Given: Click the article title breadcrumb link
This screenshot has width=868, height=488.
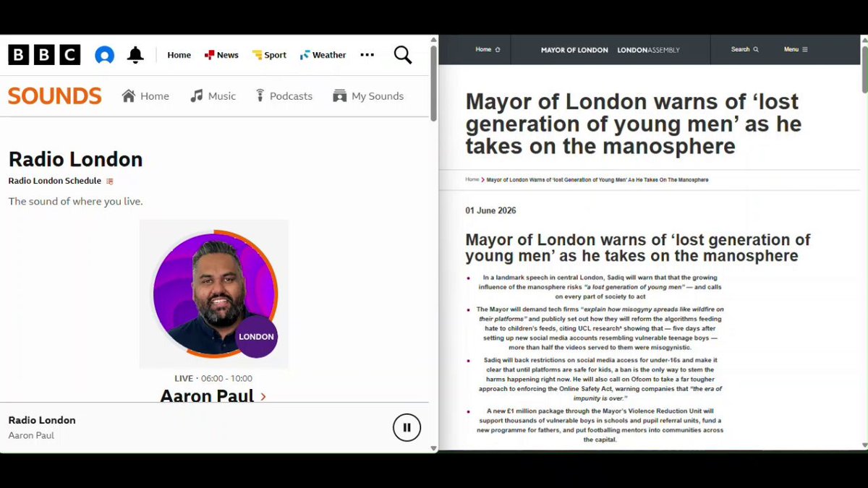Looking at the screenshot, I should click(x=597, y=179).
